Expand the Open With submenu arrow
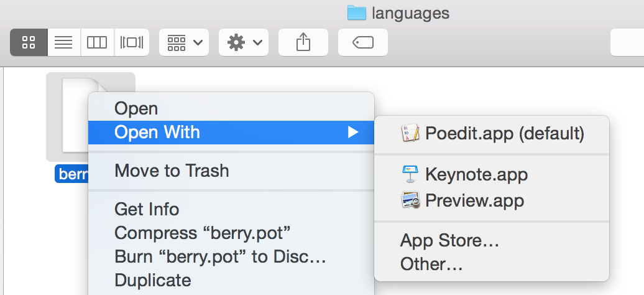This screenshot has height=295, width=644. click(x=353, y=133)
